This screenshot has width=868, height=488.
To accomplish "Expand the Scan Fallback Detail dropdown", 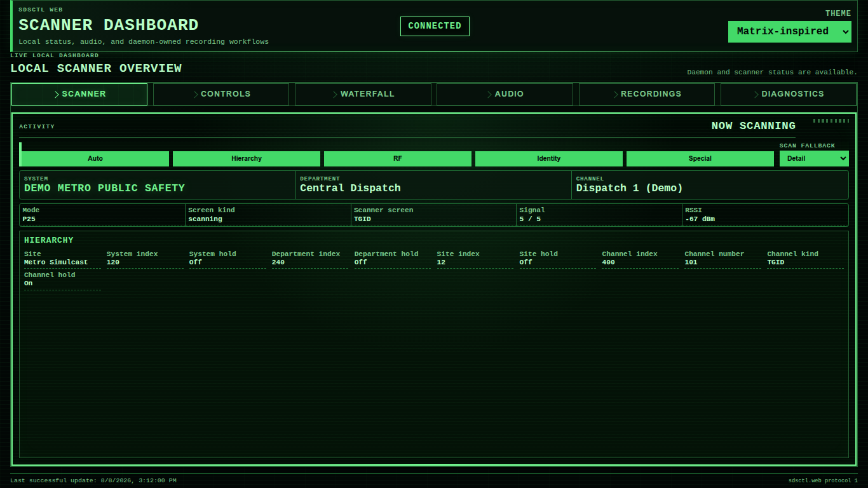I will [814, 159].
